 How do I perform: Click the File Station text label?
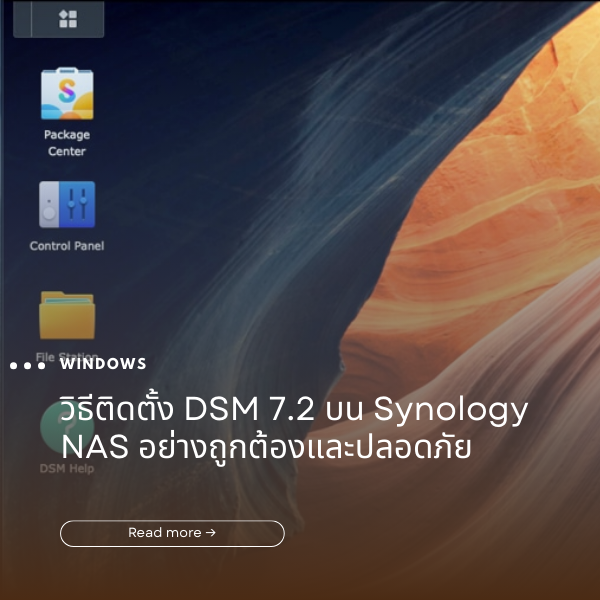coord(67,356)
